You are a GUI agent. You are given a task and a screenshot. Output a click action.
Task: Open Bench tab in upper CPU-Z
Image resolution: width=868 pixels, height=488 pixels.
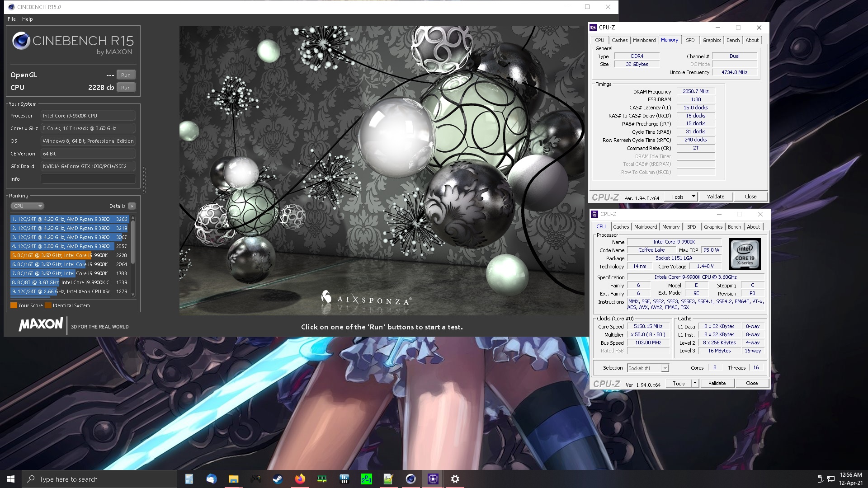[733, 40]
